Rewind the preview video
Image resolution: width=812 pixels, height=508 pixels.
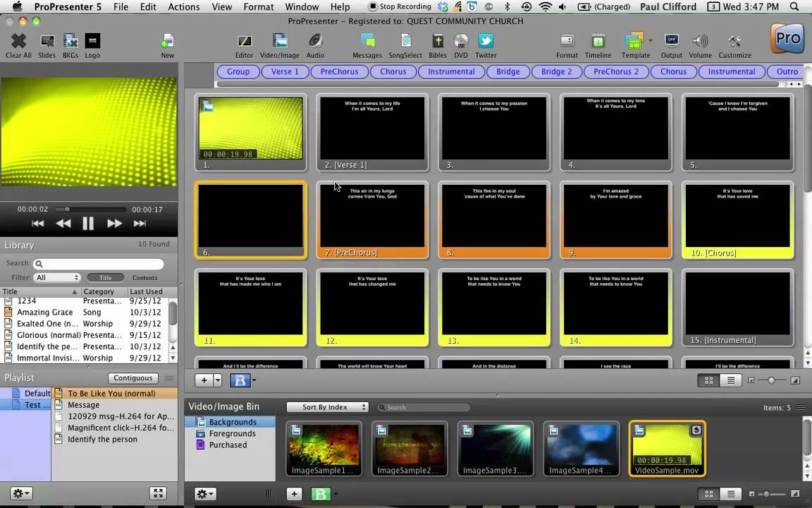[63, 224]
